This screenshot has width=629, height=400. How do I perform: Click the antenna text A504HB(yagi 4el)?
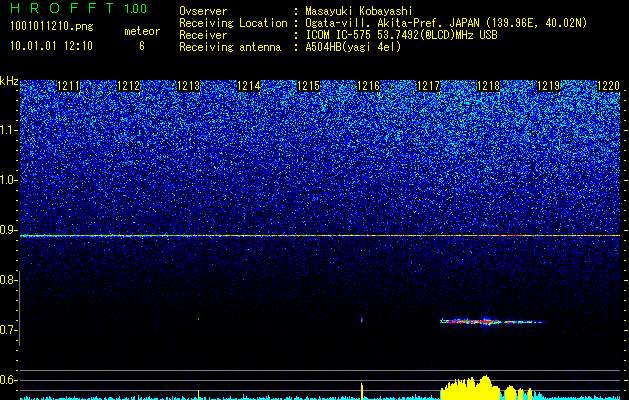(353, 47)
